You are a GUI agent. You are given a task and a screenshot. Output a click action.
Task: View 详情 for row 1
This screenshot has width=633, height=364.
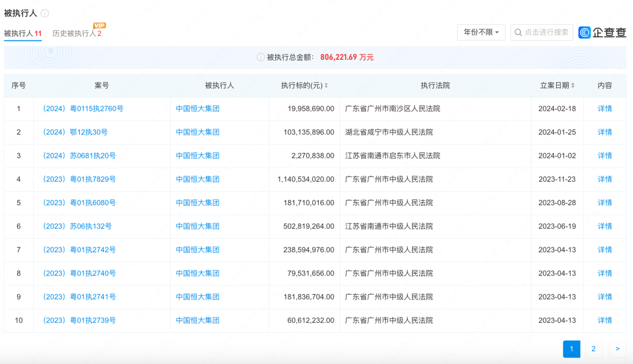point(604,108)
